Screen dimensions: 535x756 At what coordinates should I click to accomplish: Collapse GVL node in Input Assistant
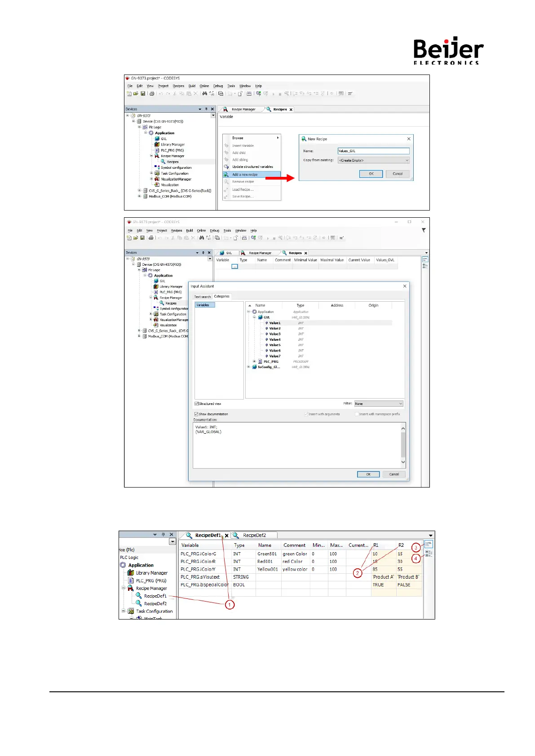tap(254, 317)
